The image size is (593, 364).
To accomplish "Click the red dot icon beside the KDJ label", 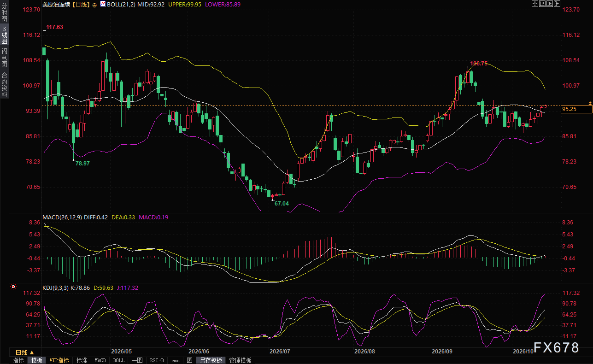I will tap(13, 287).
